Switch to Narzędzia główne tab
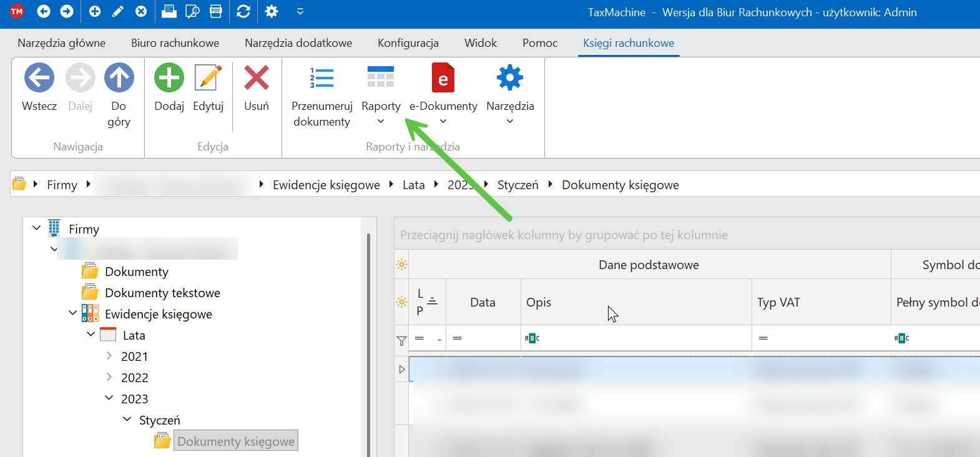The height and width of the screenshot is (457, 980). pyautogui.click(x=61, y=43)
